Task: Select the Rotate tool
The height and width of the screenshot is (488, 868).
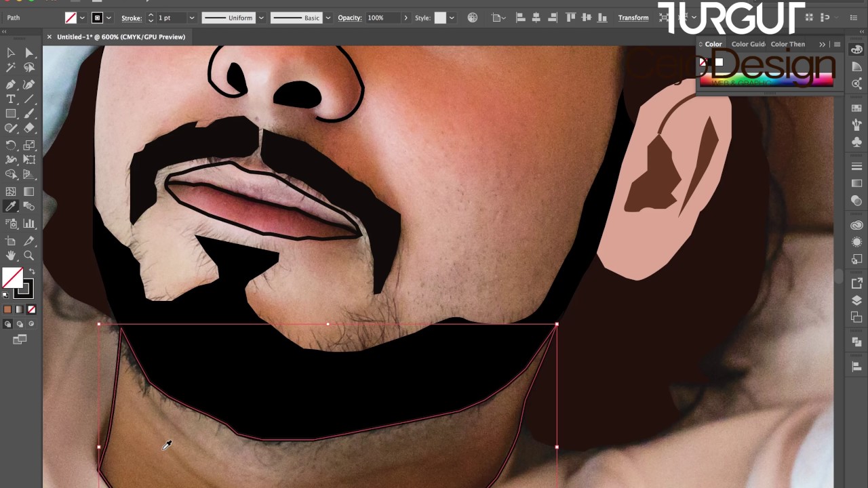Action: pyautogui.click(x=11, y=145)
